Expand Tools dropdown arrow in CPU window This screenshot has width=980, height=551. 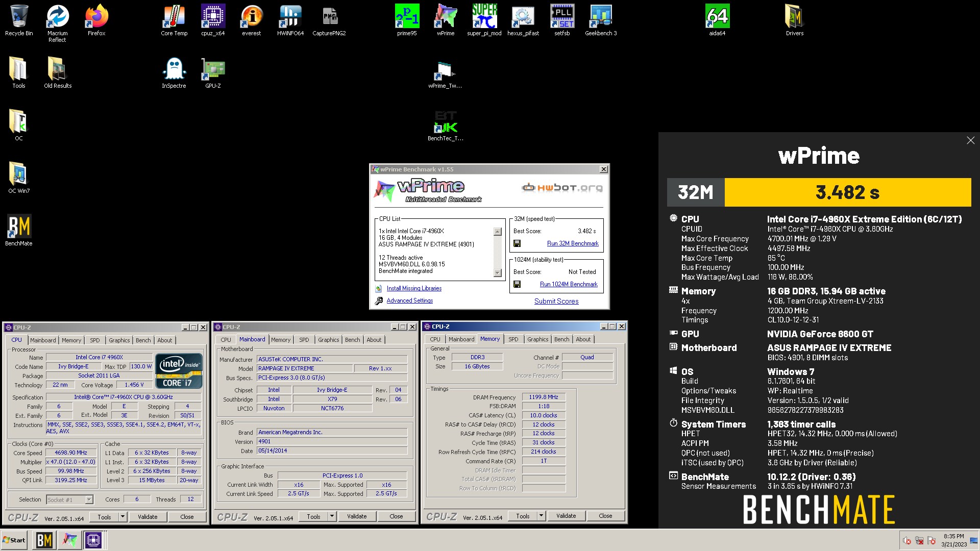122,517
